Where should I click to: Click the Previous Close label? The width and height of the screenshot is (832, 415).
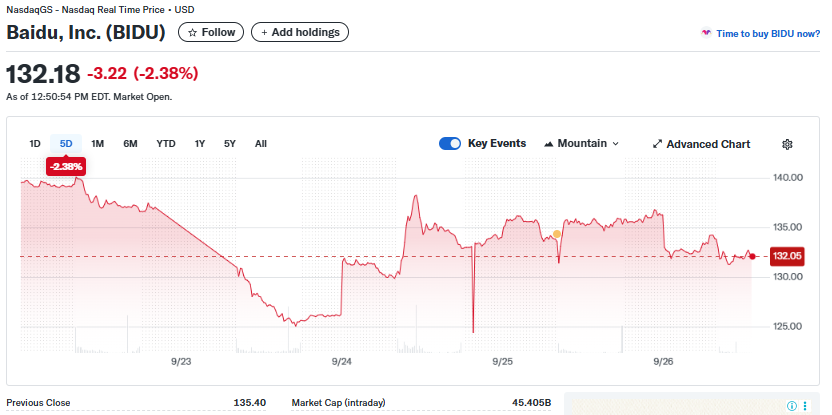click(38, 403)
